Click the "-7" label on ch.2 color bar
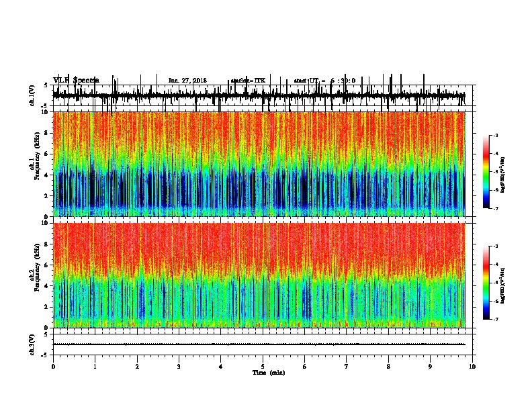 pyautogui.click(x=496, y=319)
